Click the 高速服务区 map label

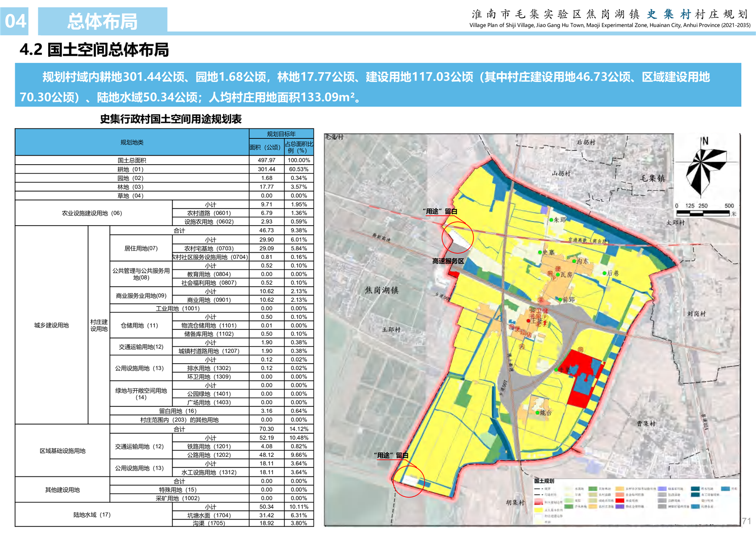point(448,261)
